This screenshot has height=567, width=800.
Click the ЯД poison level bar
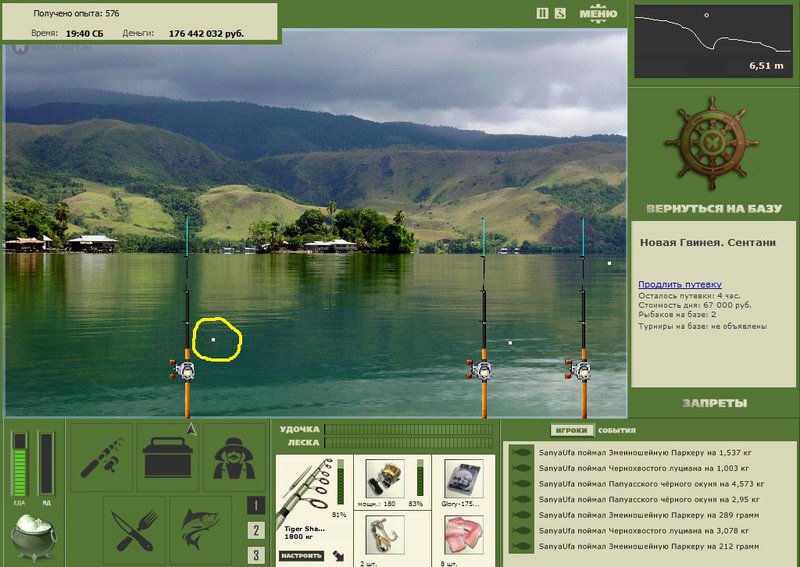46,464
